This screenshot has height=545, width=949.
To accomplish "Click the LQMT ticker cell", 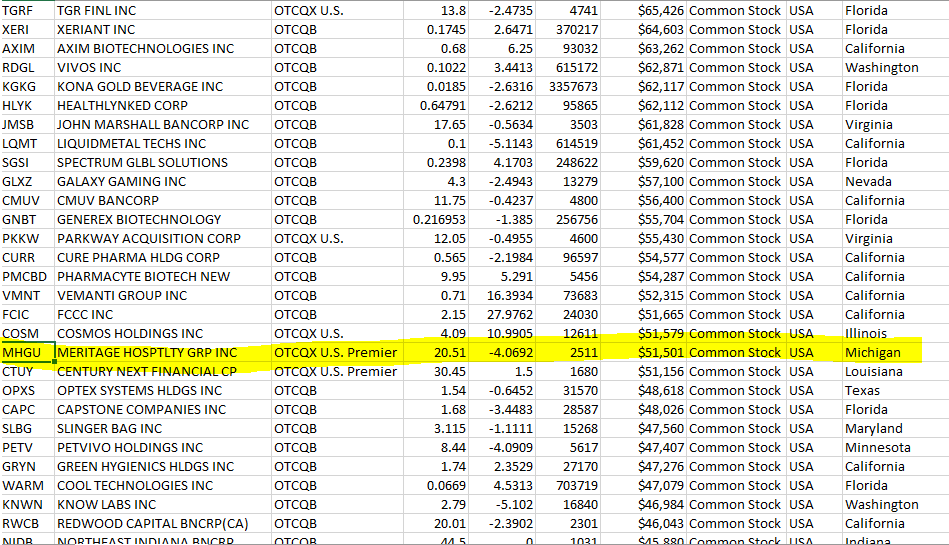I will [27, 144].
